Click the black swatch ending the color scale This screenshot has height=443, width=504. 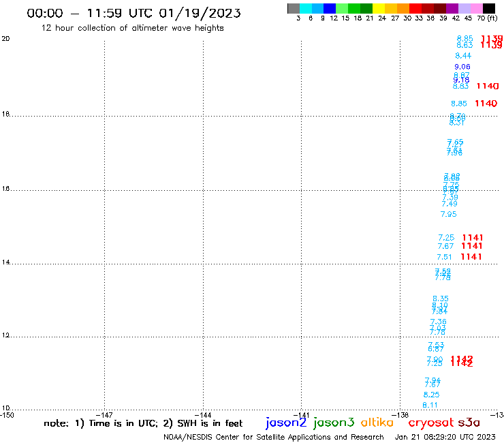click(x=488, y=8)
